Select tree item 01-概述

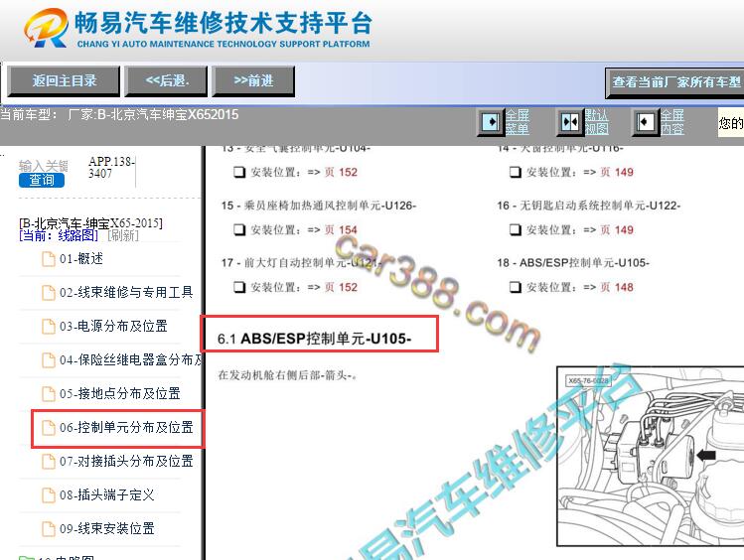click(x=81, y=259)
